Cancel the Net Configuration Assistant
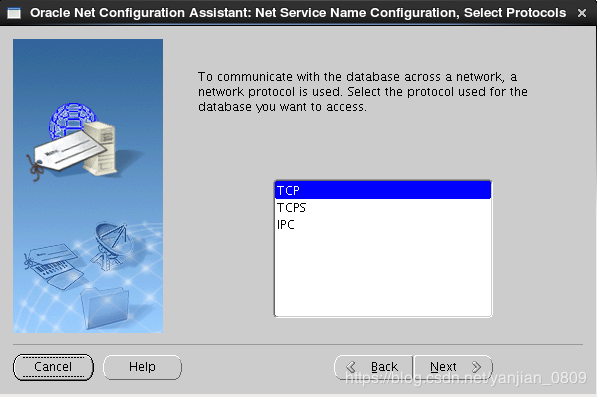Screen dimensions: 597x397 53,367
